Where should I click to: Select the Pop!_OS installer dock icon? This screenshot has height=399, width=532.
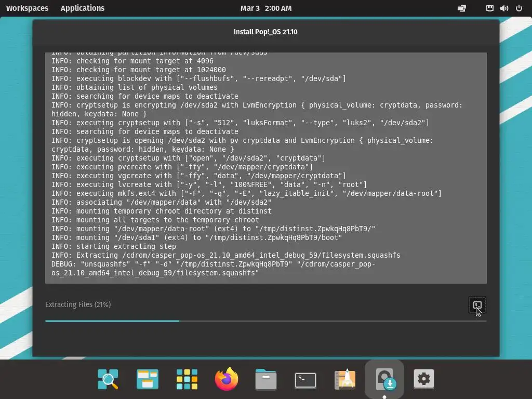[384, 379]
